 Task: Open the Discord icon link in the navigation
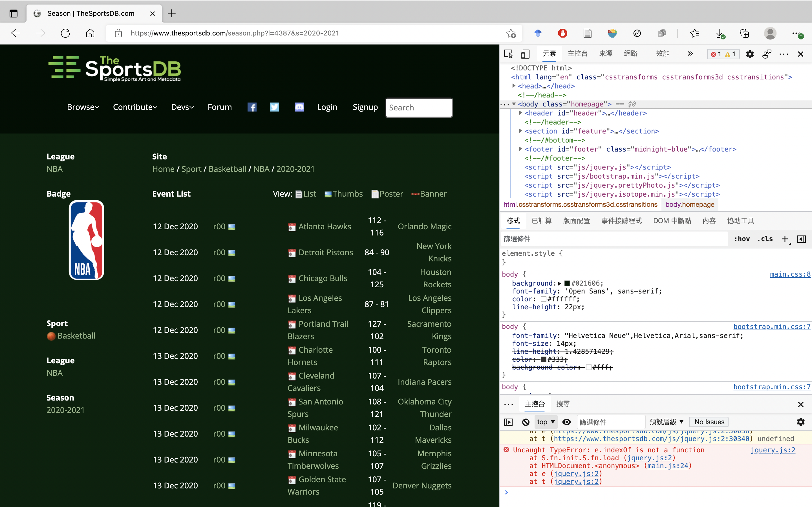click(x=299, y=107)
